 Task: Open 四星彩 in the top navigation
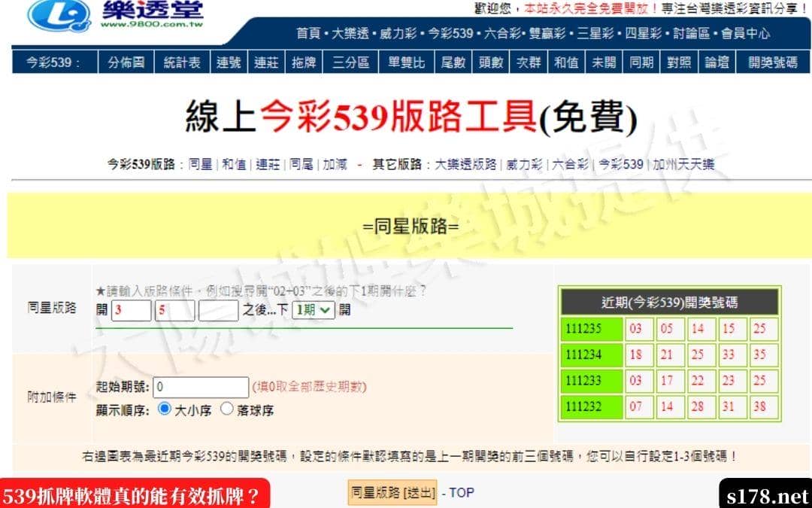coord(643,34)
